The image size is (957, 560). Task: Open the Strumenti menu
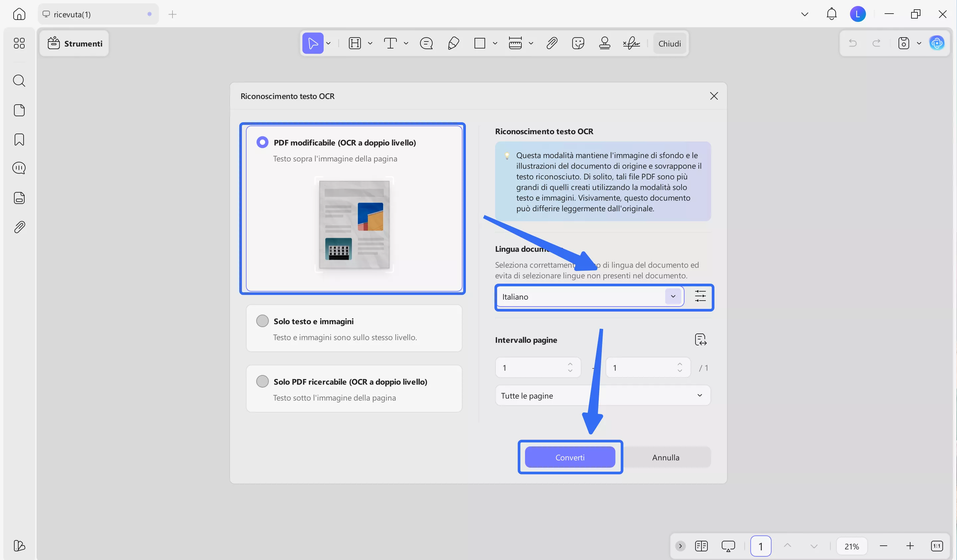pyautogui.click(x=75, y=44)
